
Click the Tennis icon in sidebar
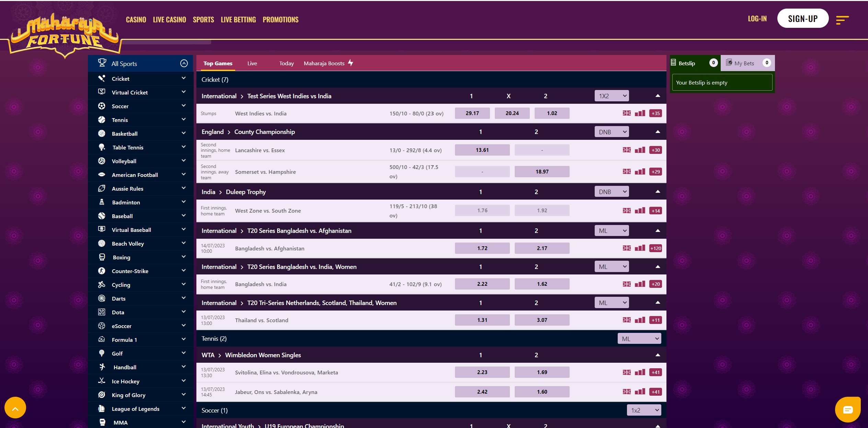point(102,120)
